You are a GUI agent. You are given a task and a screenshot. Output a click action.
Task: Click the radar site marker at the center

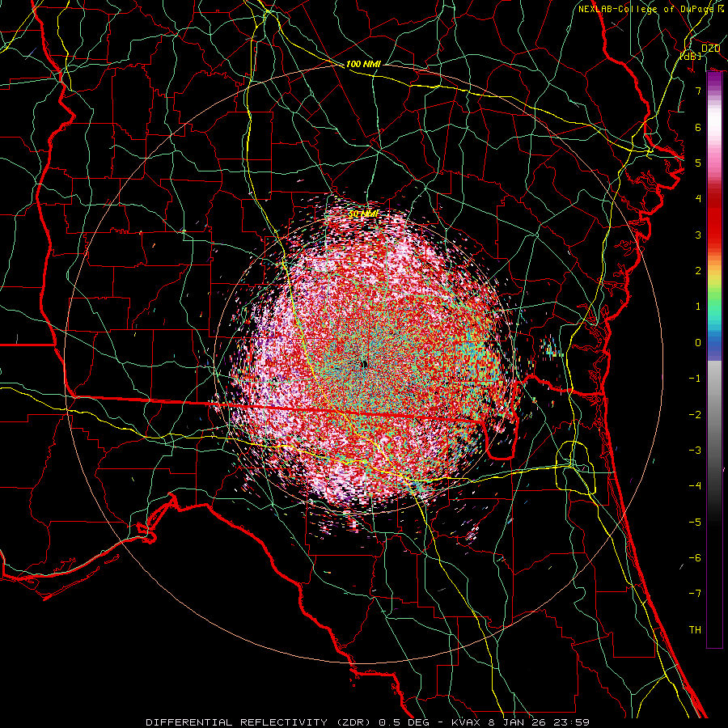click(x=365, y=365)
